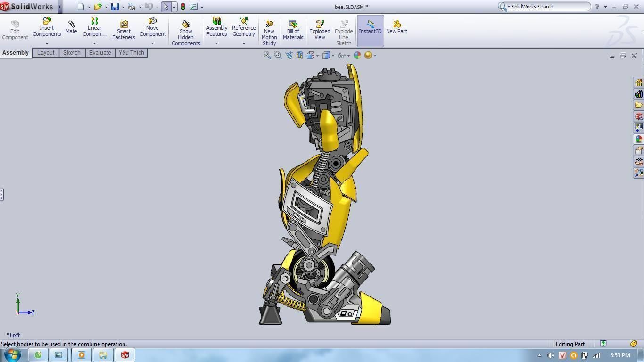644x362 pixels.
Task: Expand Insert Components dropdown arrow
Action: [x=47, y=43]
